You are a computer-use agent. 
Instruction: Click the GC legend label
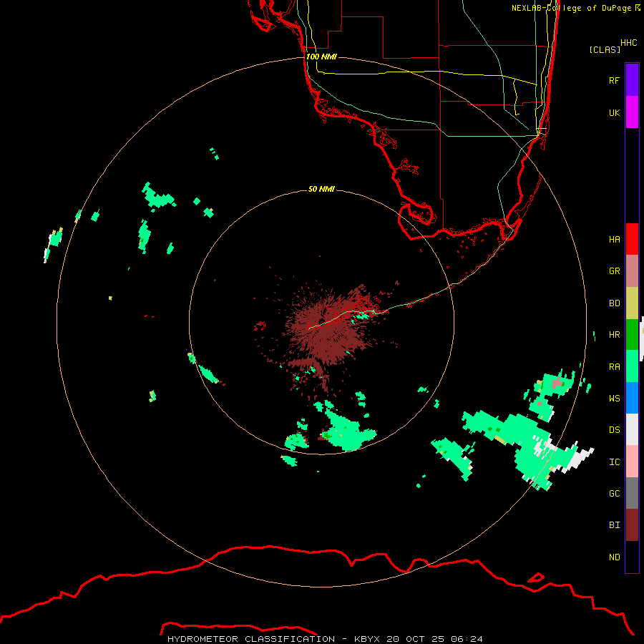[614, 493]
